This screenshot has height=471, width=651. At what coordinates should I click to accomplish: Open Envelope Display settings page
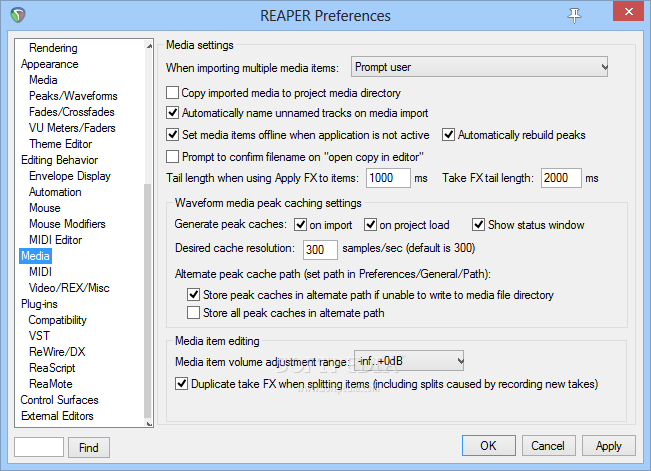pyautogui.click(x=70, y=176)
